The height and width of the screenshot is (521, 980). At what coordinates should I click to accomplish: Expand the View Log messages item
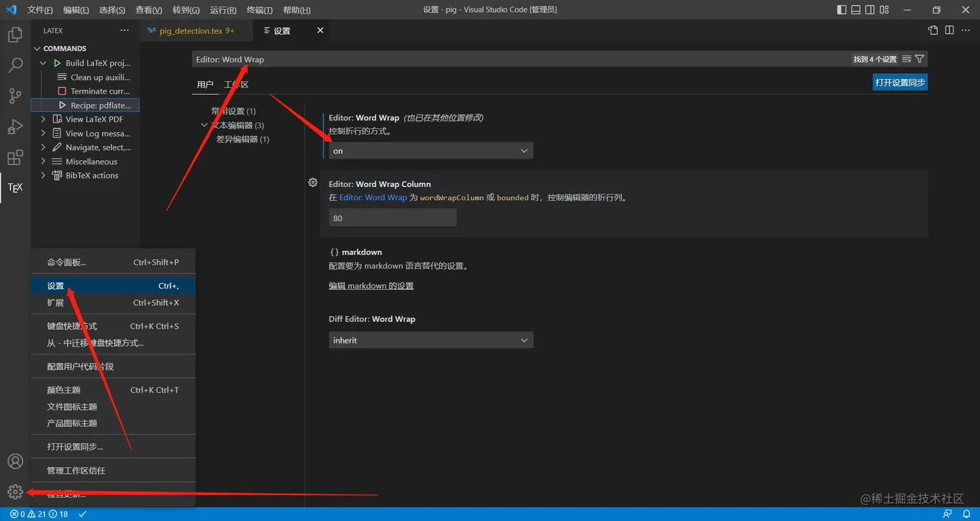pyautogui.click(x=43, y=133)
